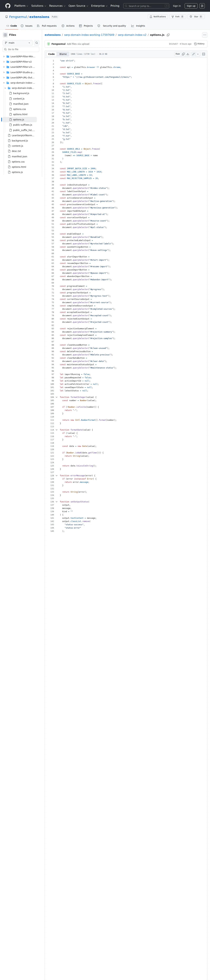This screenshot has height=980, width=210.
Task: Open the LeanSerpUrlNorm file in the tree
Action: (23, 135)
